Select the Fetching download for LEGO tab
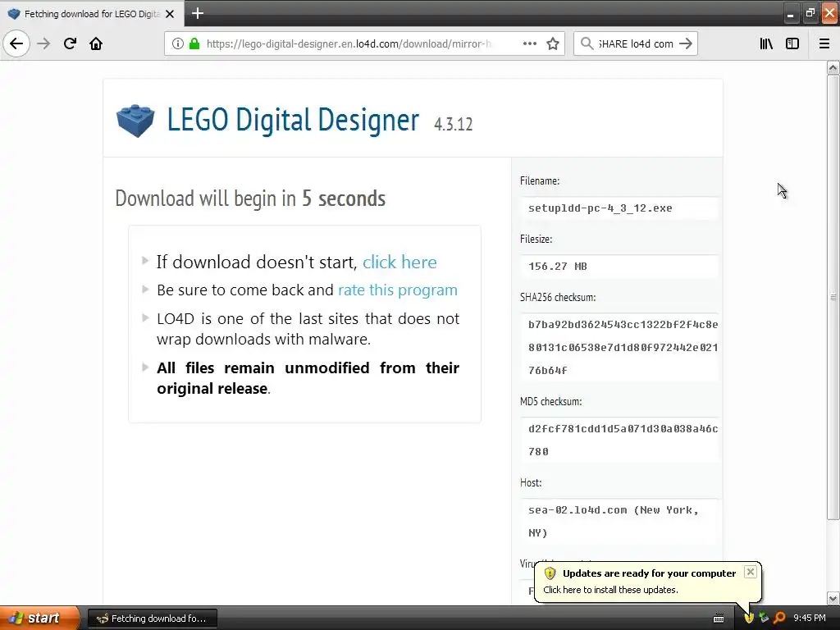The width and height of the screenshot is (840, 630). click(x=92, y=14)
